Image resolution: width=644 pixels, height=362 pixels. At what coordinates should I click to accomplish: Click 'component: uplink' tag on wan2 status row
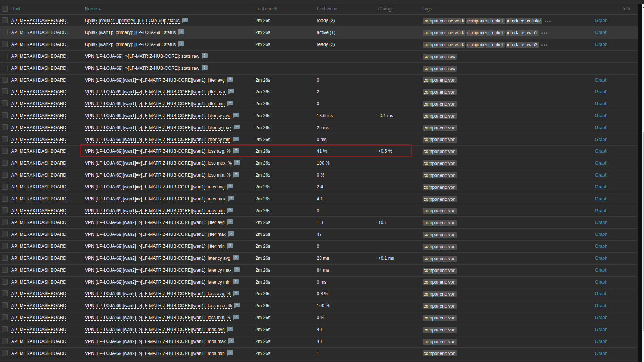tap(485, 45)
